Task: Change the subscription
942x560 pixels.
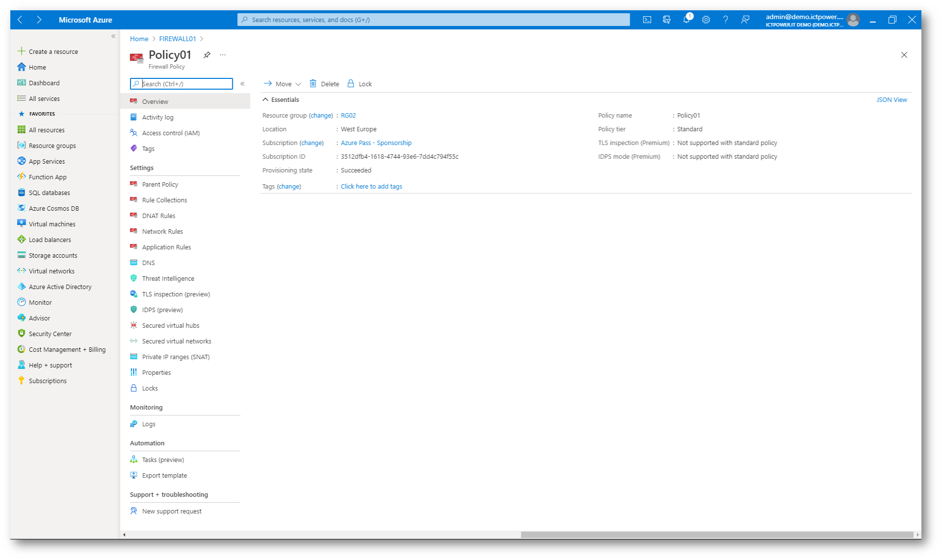Action: pyautogui.click(x=311, y=143)
